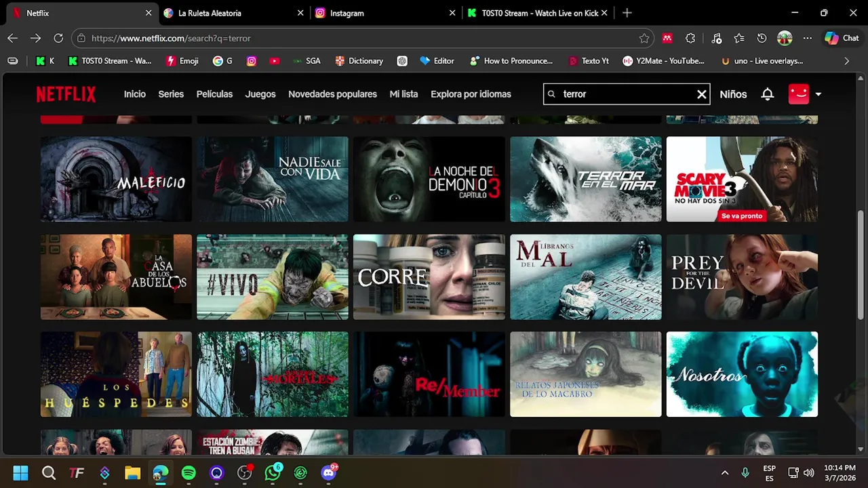Open the Corre movie thumbnail
The image size is (868, 488).
429,277
